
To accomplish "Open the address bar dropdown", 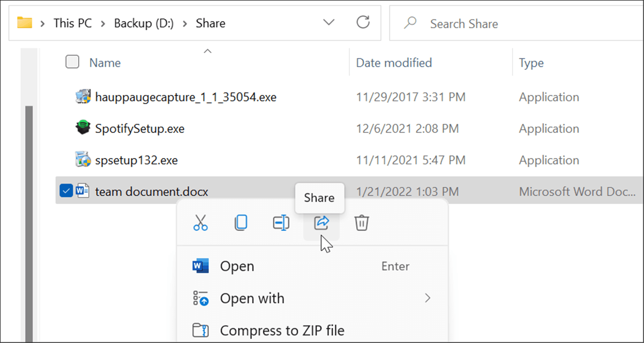I will (x=329, y=23).
